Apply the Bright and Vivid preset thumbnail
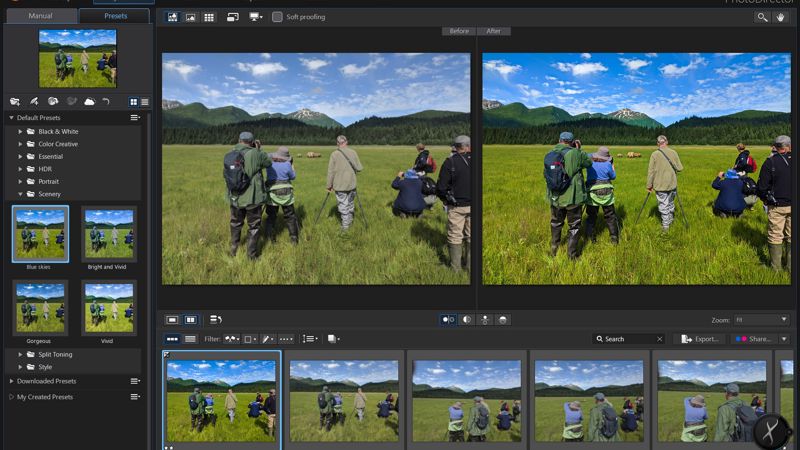 point(109,234)
